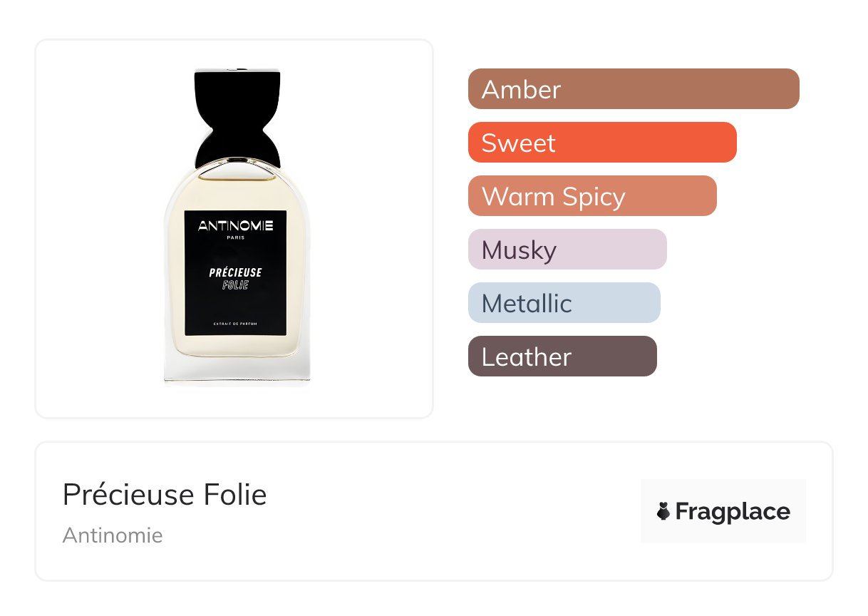Click the Amber accord label text
This screenshot has height=616, width=868.
(x=522, y=89)
